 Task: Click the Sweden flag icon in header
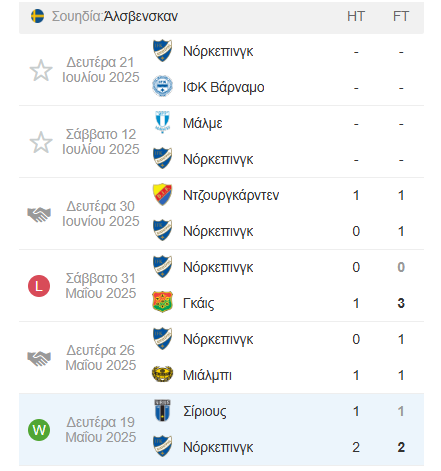click(37, 16)
